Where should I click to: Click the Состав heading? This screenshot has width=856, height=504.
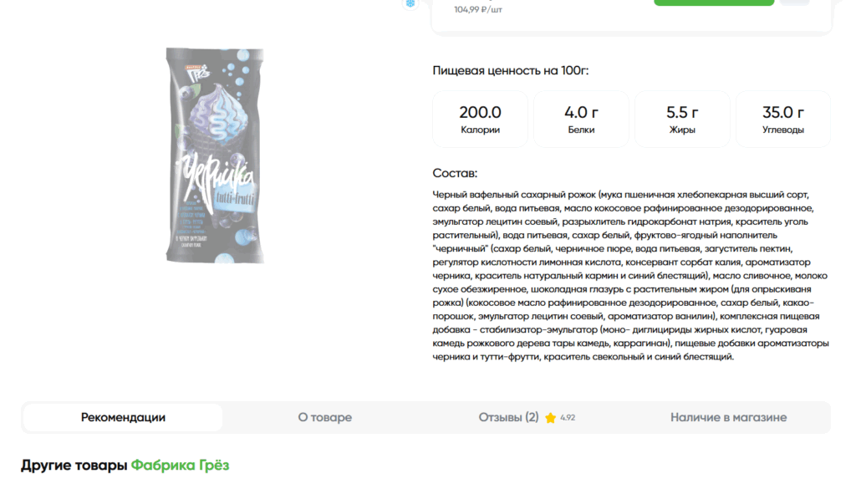[x=455, y=173]
